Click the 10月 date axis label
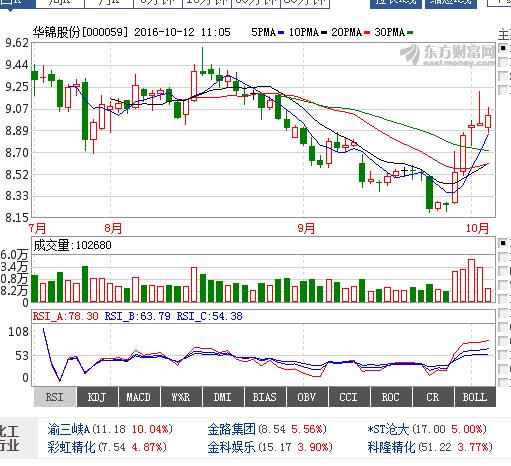Image resolution: width=511 pixels, height=466 pixels. tap(477, 228)
